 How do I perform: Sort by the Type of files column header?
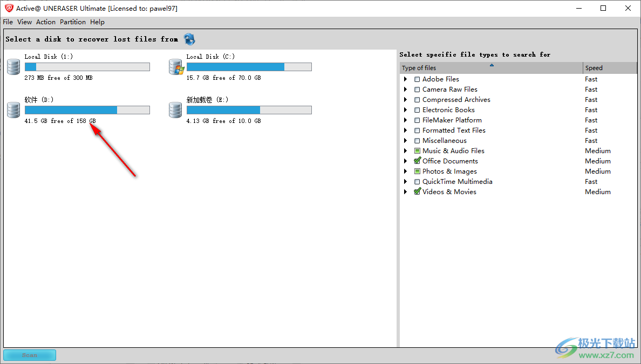click(x=491, y=68)
